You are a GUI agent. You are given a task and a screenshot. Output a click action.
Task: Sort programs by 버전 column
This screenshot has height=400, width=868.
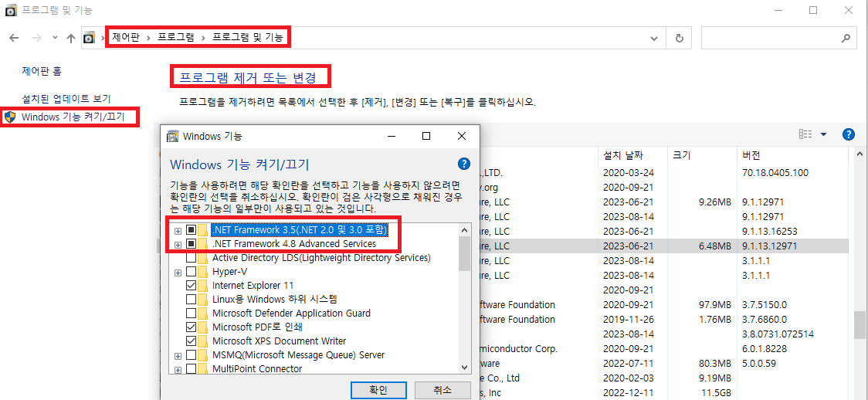tap(751, 155)
